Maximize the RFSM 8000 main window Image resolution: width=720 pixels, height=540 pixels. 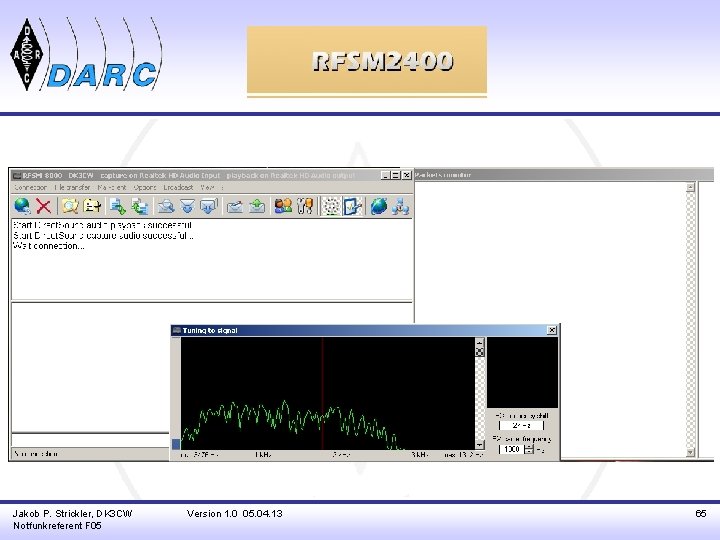(x=395, y=175)
